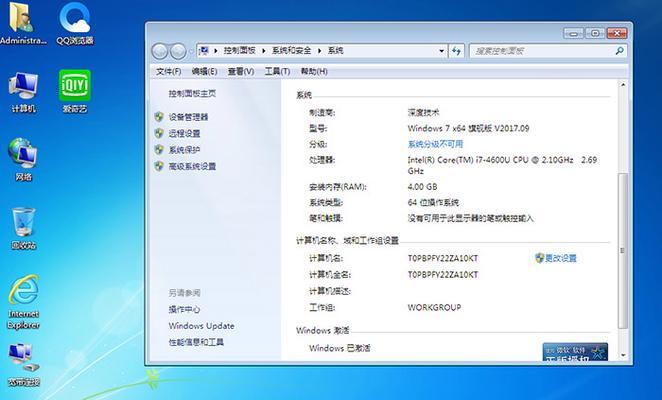Minimize the System window

click(573, 33)
